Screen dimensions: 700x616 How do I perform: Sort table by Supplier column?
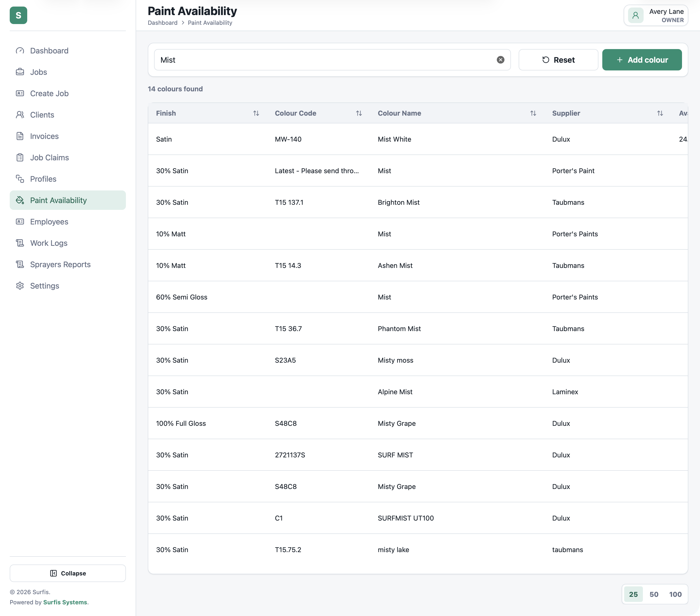pos(660,113)
